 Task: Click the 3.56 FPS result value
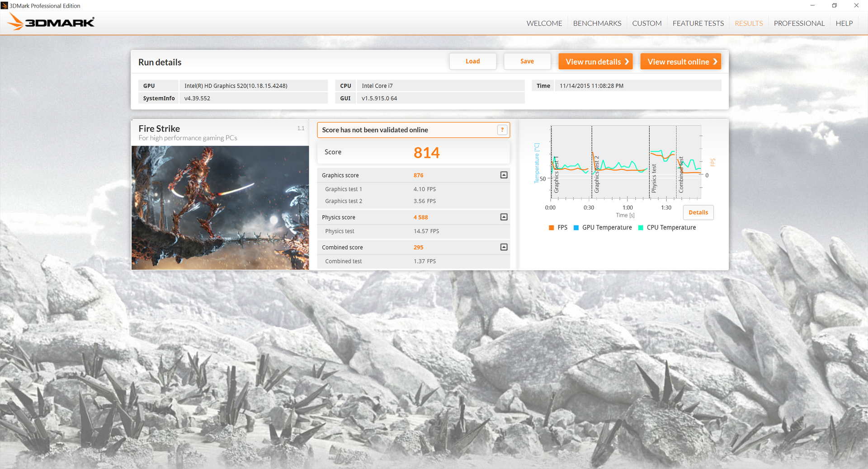(x=425, y=201)
